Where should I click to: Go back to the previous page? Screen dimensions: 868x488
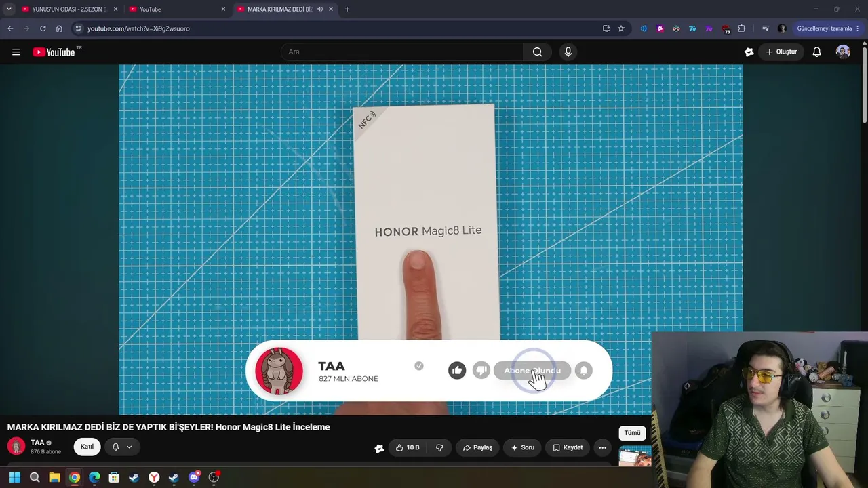[x=10, y=28]
